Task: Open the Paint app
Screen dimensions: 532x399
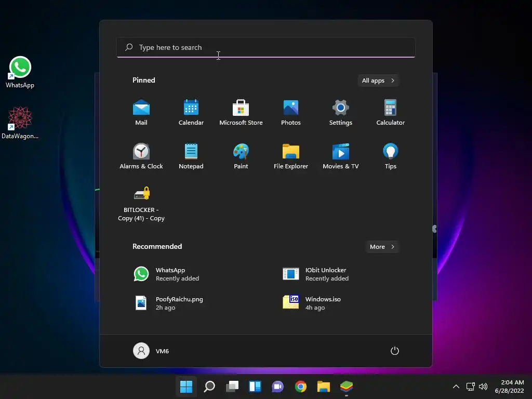Action: [241, 156]
